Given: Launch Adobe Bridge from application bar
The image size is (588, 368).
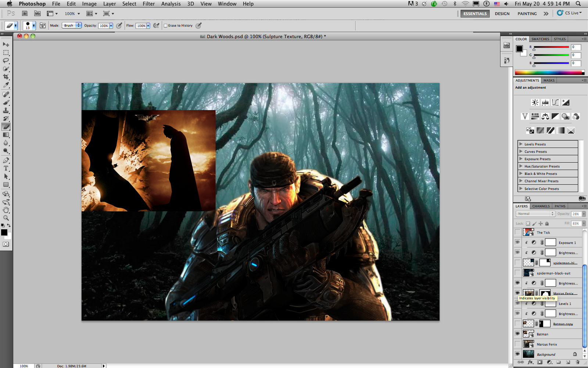Looking at the screenshot, I should tap(25, 14).
